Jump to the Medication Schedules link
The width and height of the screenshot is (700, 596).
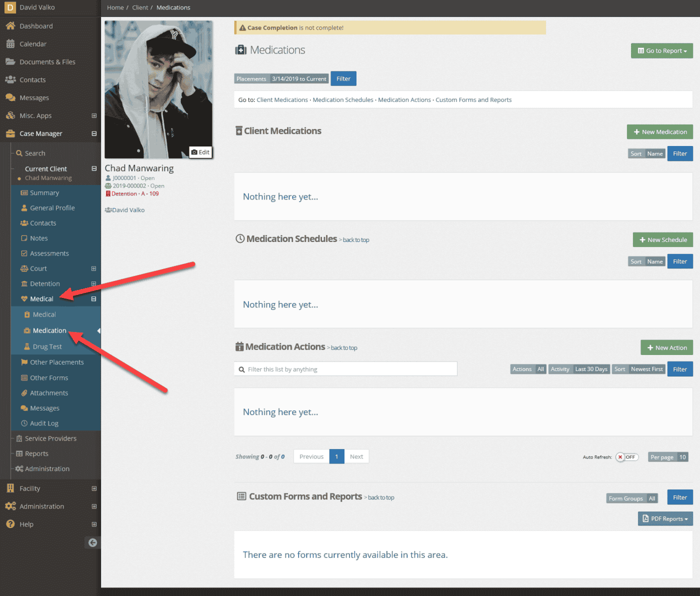[x=343, y=100]
